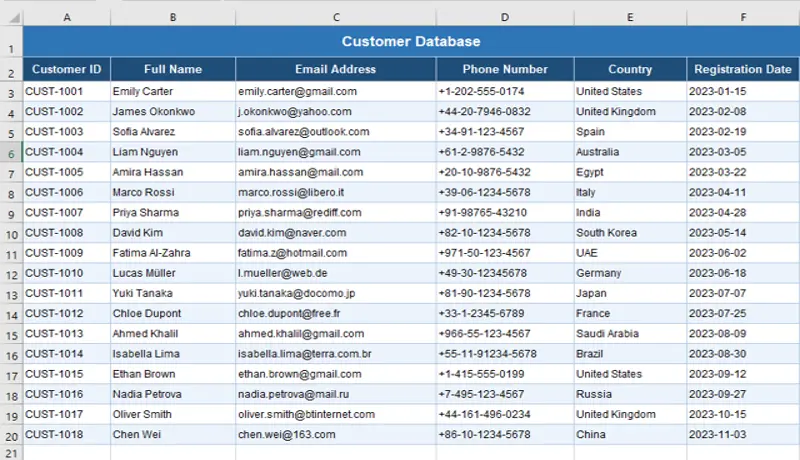Select cell containing Oliver Smith
This screenshot has height=460, width=800.
(173, 415)
